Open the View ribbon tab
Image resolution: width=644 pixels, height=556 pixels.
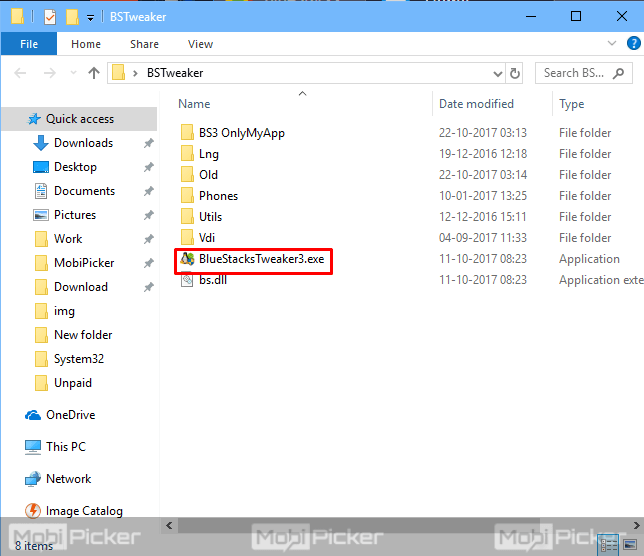[200, 44]
